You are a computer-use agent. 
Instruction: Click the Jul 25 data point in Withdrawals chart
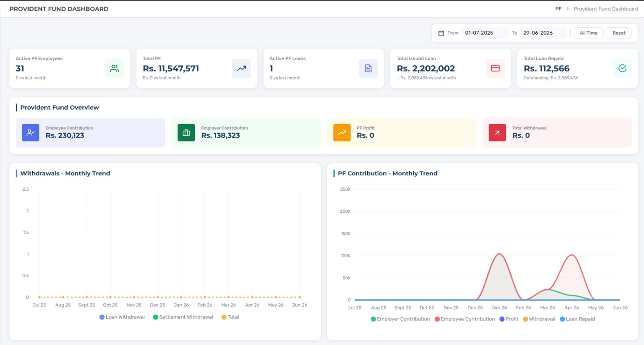(x=39, y=297)
